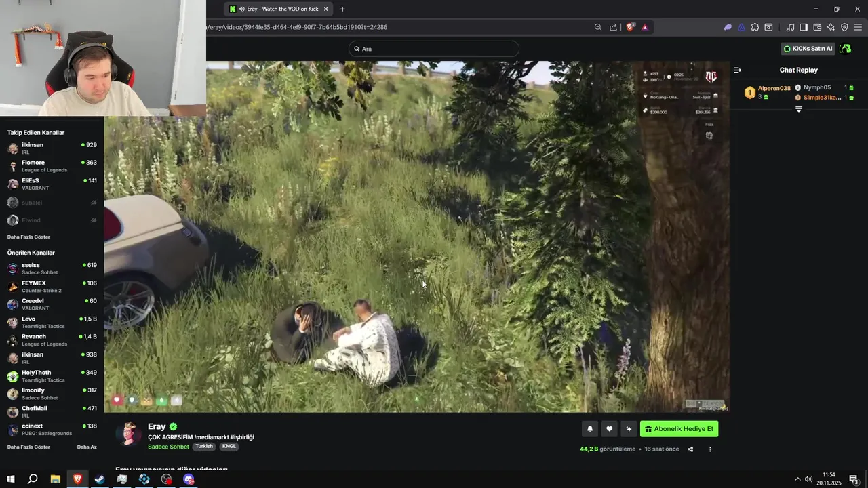The image size is (868, 488).
Task: Open Steam from the taskbar
Action: coord(100,479)
